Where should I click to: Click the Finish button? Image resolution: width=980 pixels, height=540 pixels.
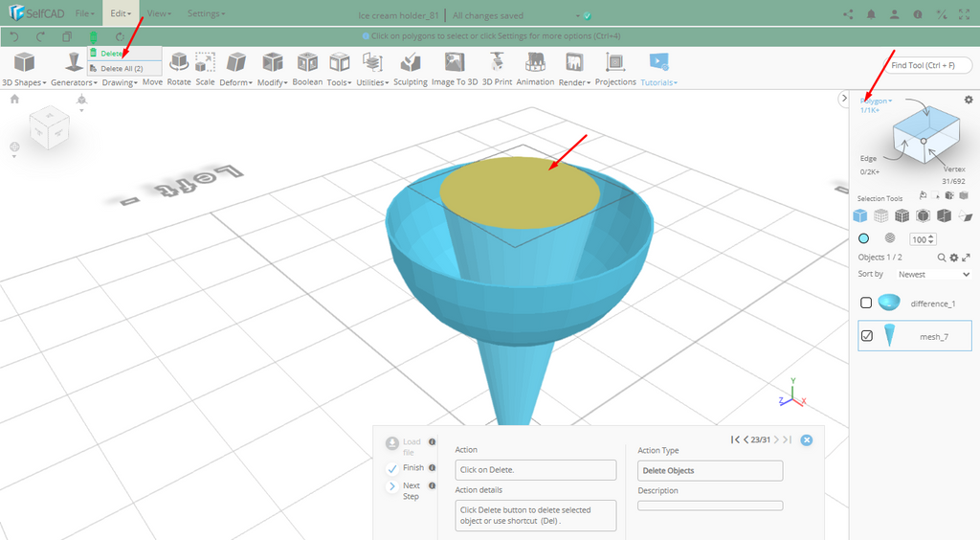406,467
